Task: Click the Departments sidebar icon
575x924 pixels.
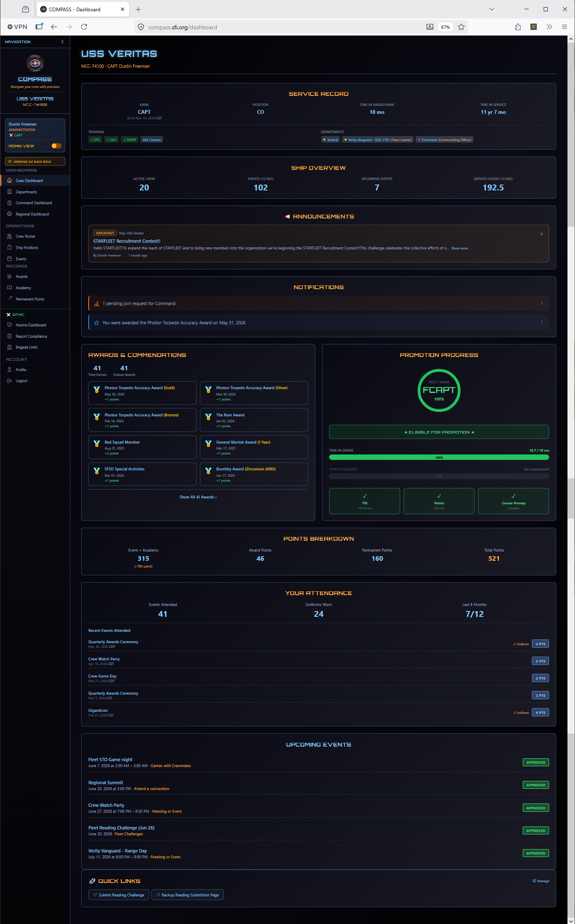Action: [9, 192]
